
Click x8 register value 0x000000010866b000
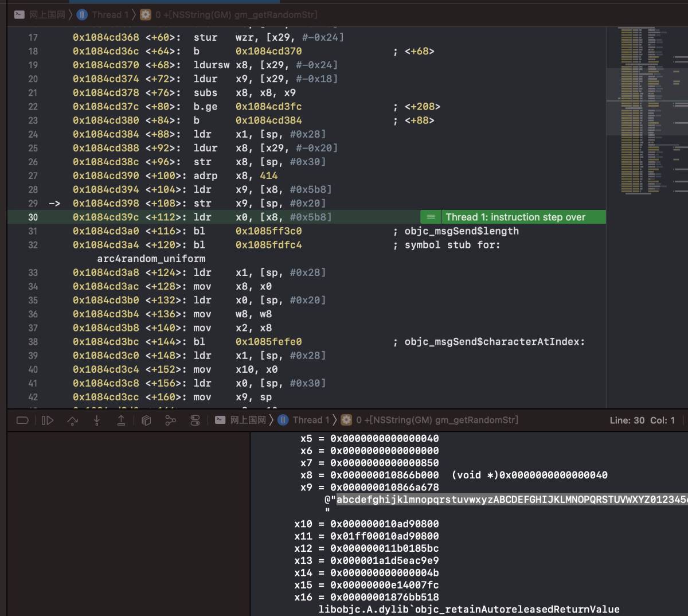coord(385,475)
